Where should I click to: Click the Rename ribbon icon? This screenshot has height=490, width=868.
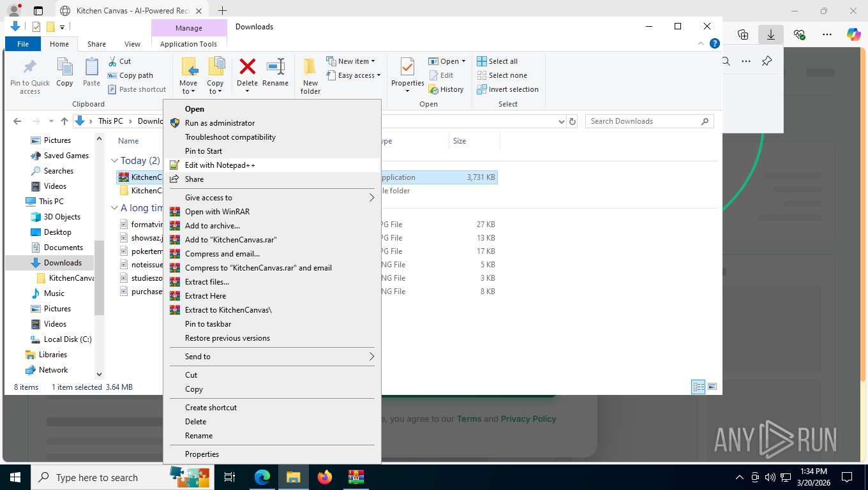[x=275, y=66]
